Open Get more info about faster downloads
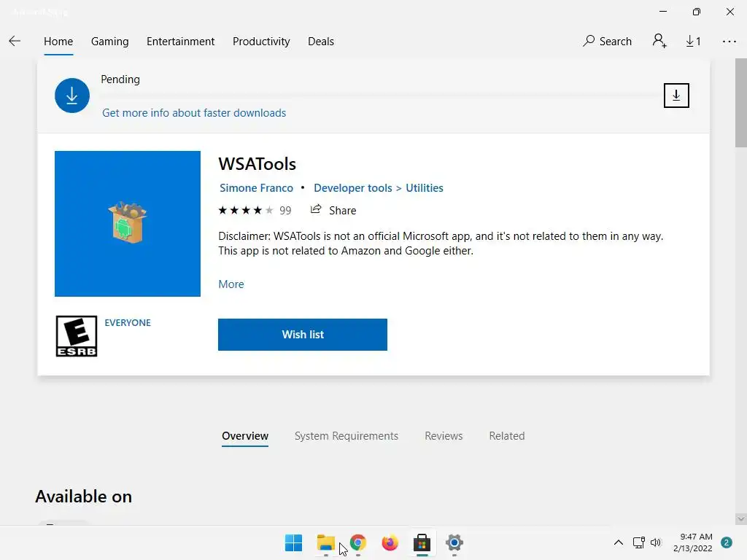747x560 pixels. (x=194, y=113)
